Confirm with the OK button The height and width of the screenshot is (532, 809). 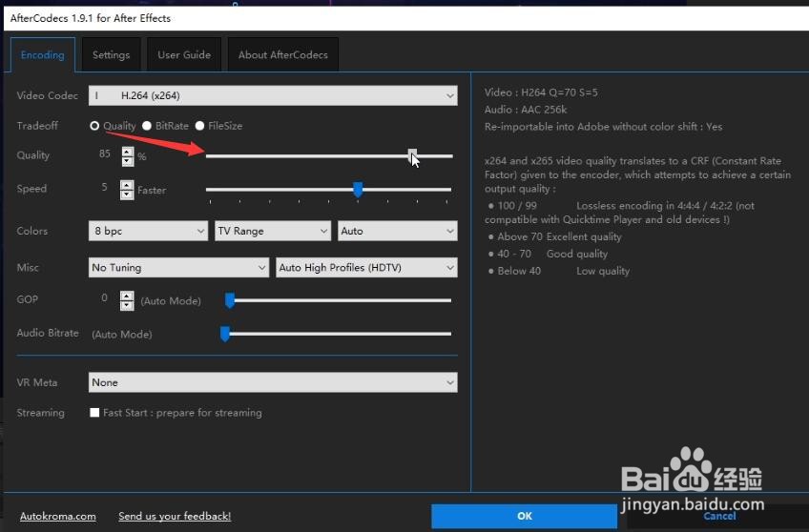click(524, 516)
